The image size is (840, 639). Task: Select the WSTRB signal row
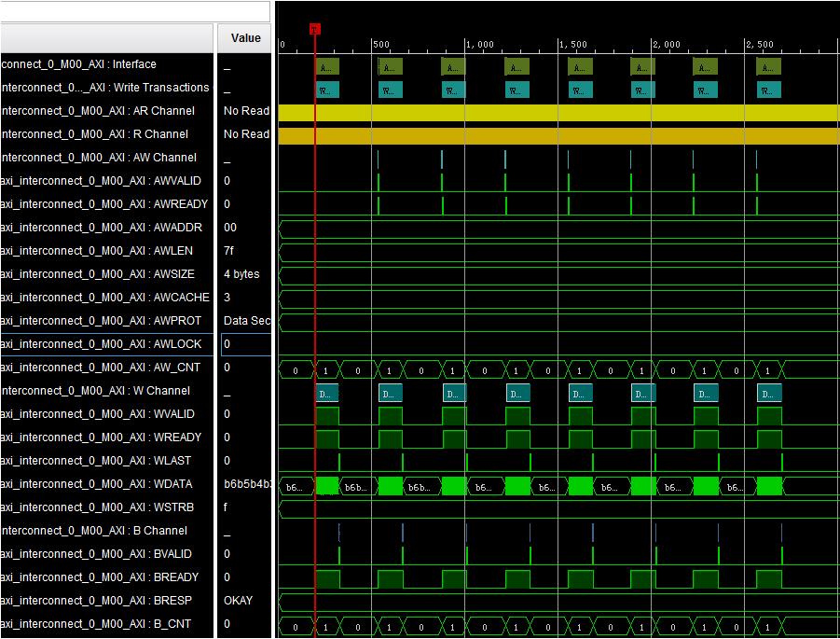point(107,507)
